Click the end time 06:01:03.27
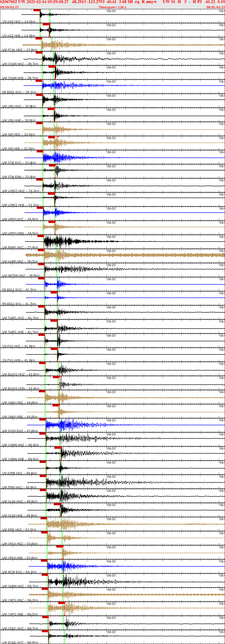Screen dimensions: 225x644 click(x=216, y=7)
